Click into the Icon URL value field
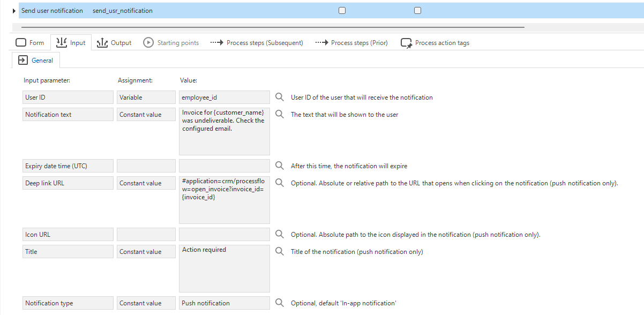This screenshot has width=644, height=315. tap(224, 235)
